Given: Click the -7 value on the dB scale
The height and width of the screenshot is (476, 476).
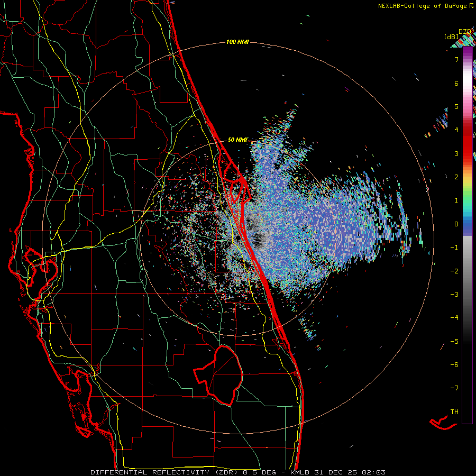Looking at the screenshot, I should [454, 388].
